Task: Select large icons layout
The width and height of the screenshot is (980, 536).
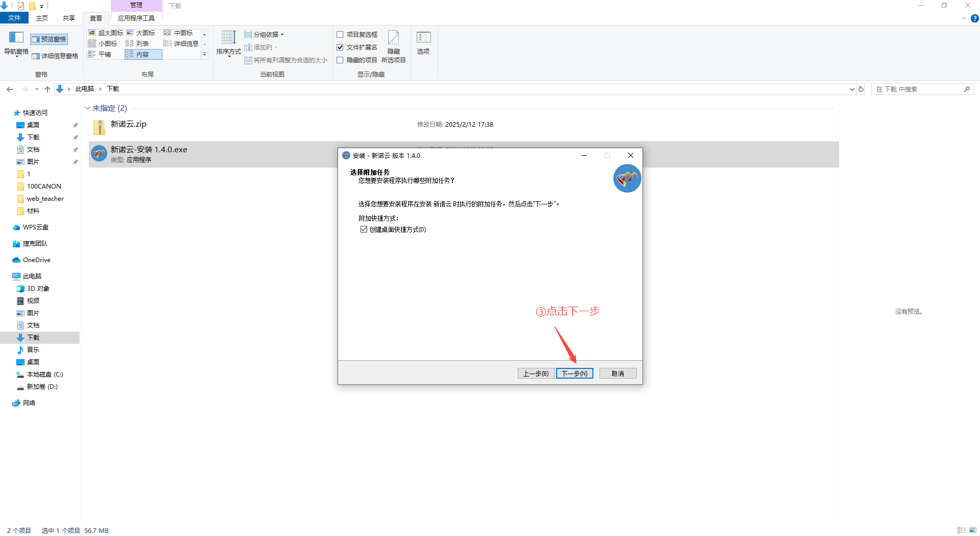Action: pyautogui.click(x=141, y=33)
